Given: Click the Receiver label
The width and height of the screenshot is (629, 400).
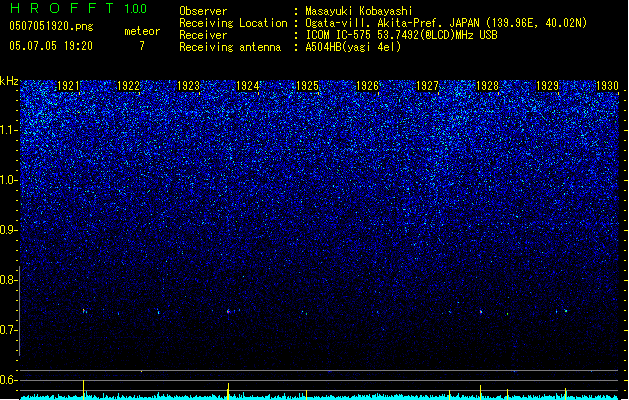Looking at the screenshot, I should (x=203, y=35).
